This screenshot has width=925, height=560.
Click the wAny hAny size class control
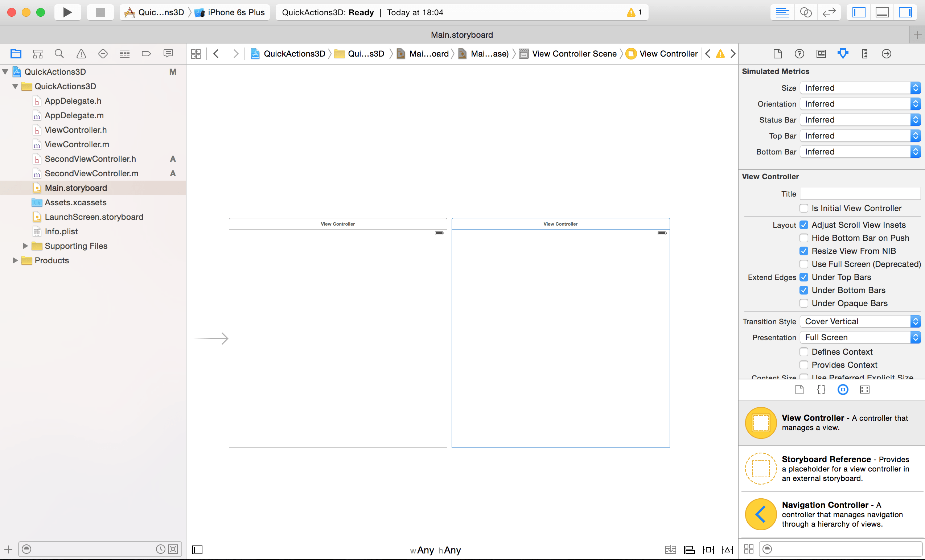[435, 550]
